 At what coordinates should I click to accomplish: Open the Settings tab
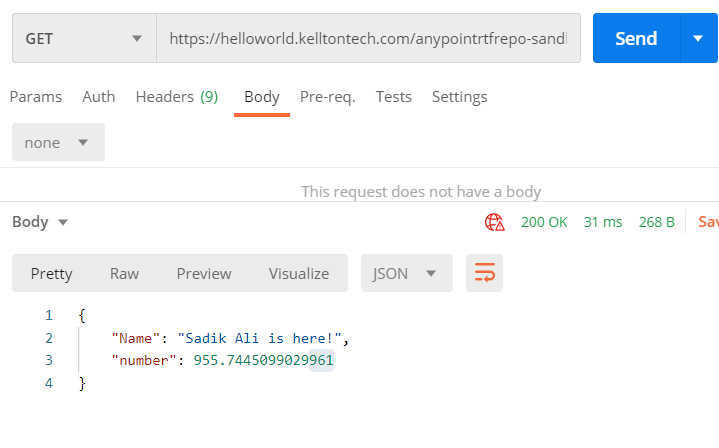[x=460, y=97]
